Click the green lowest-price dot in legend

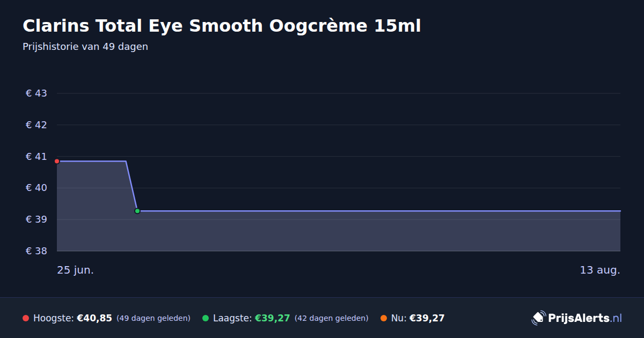206,318
